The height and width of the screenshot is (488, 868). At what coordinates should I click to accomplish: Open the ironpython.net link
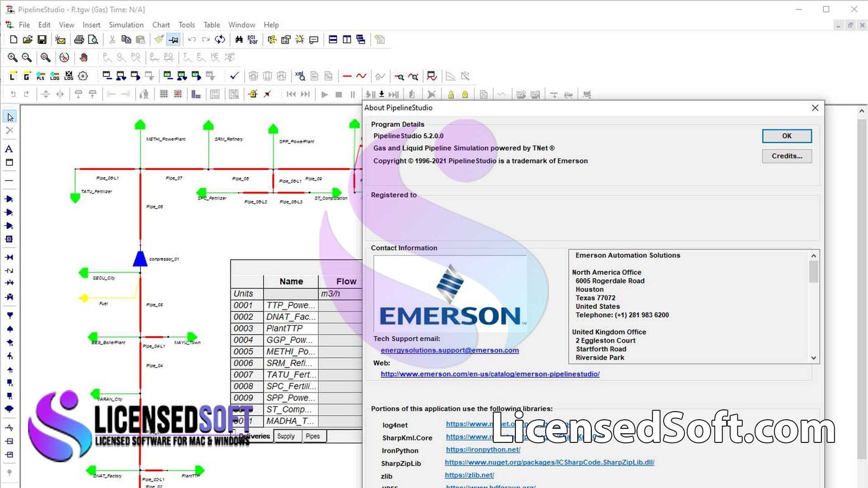tap(483, 450)
